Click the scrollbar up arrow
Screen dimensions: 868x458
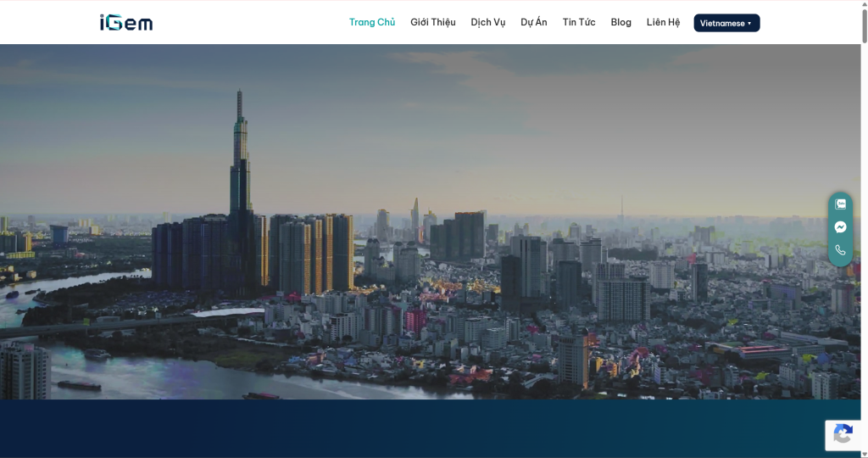[x=863, y=5]
